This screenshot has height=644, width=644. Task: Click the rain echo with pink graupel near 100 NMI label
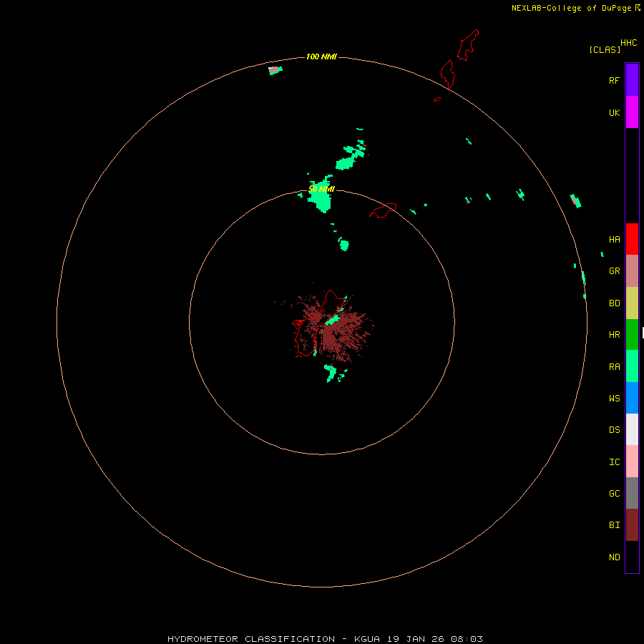click(275, 70)
